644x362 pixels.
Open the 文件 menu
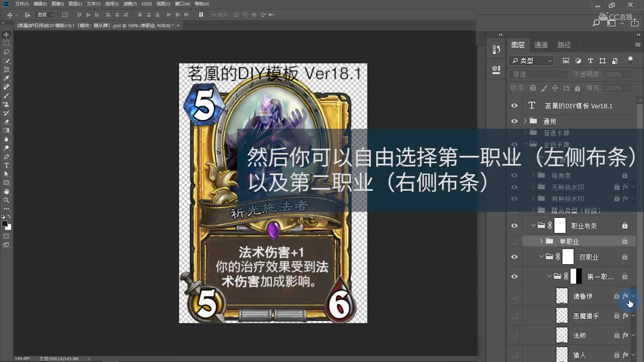coord(23,4)
